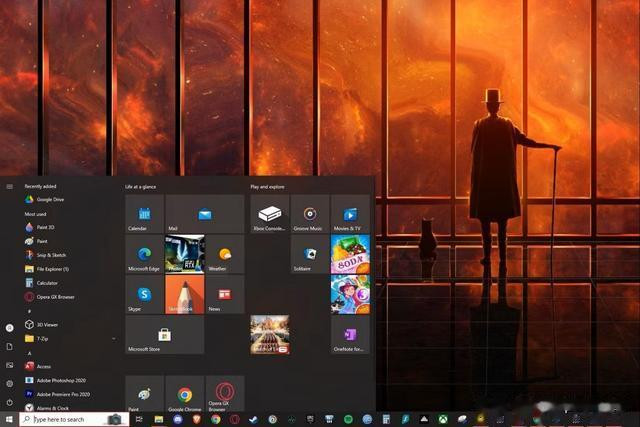Open Documents from Start sidebar
640x427 pixels.
(9, 347)
